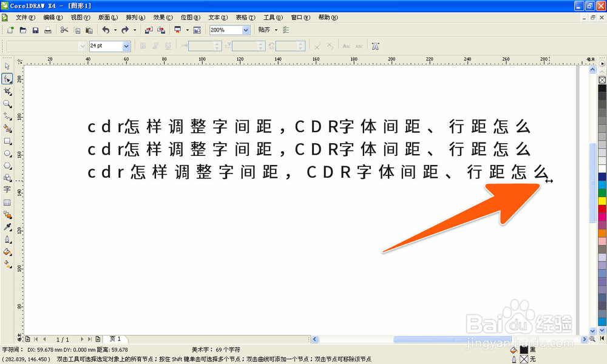Expand the Application Launcher dropdown arrow
The height and width of the screenshot is (364, 607).
(x=188, y=30)
